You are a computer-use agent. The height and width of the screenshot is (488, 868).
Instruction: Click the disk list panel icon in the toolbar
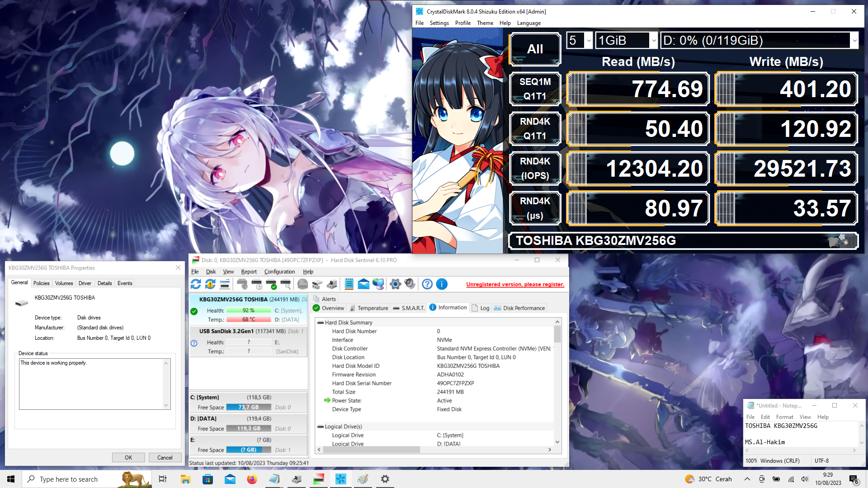coord(225,284)
